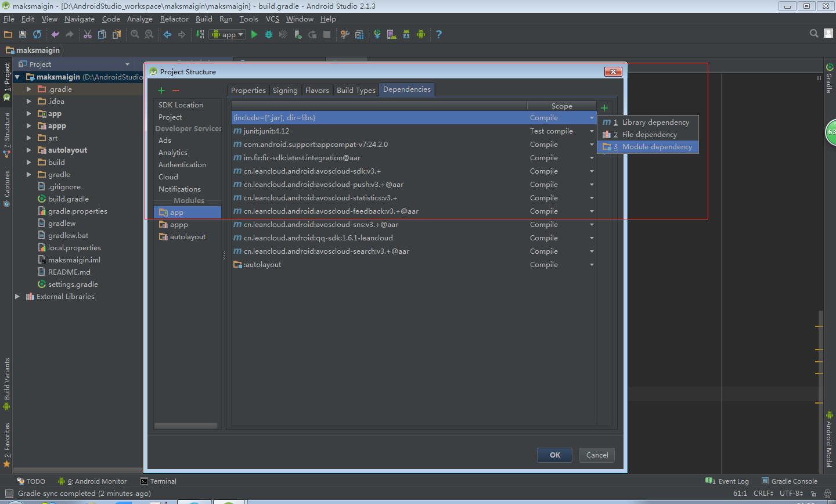Click the Paste clipboard icon

pyautogui.click(x=117, y=34)
